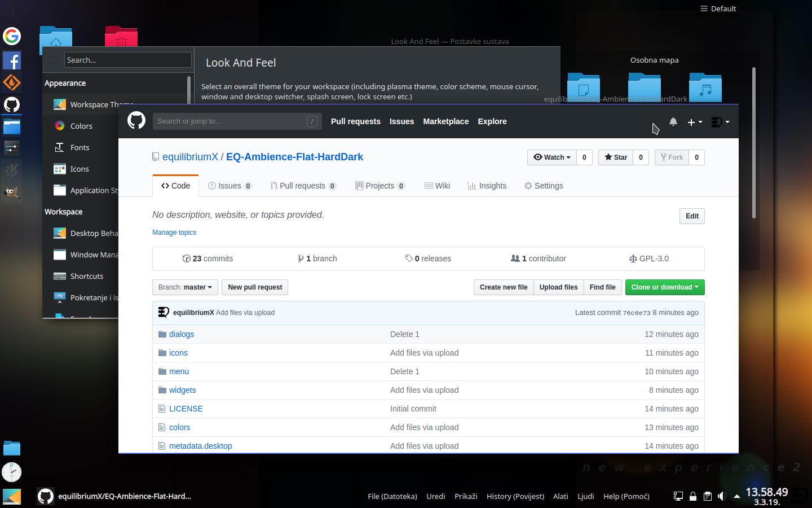Click Pull requests in GitHub header
The width and height of the screenshot is (812, 508).
click(356, 121)
